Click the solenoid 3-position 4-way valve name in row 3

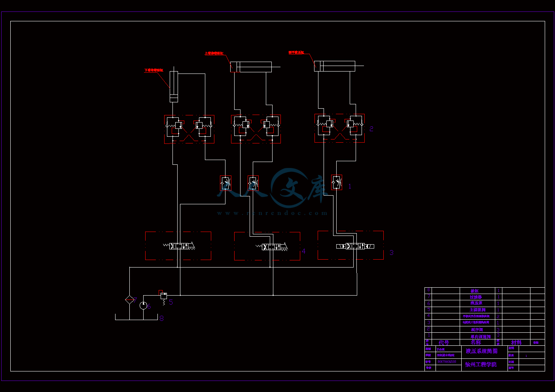476,322
